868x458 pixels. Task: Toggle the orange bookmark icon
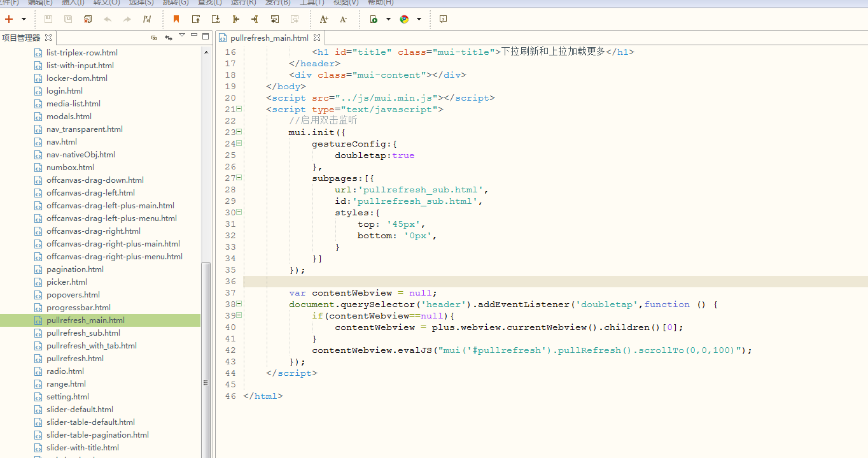176,19
